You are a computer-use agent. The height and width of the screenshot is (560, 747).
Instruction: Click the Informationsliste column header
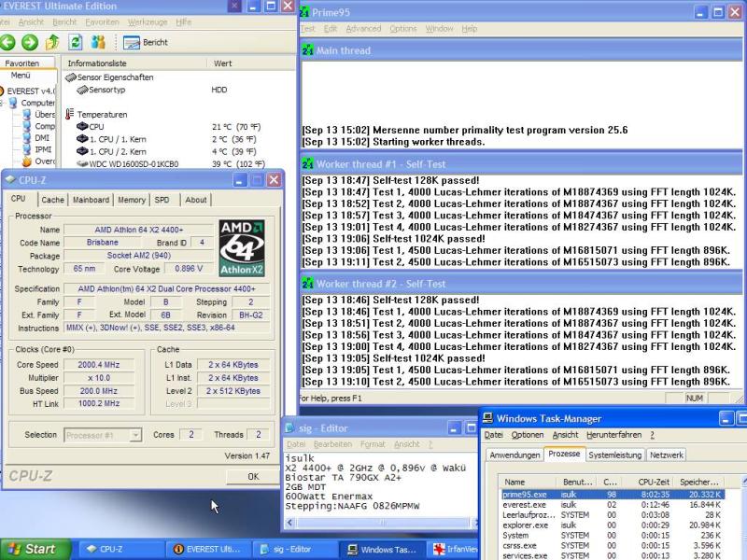(134, 63)
